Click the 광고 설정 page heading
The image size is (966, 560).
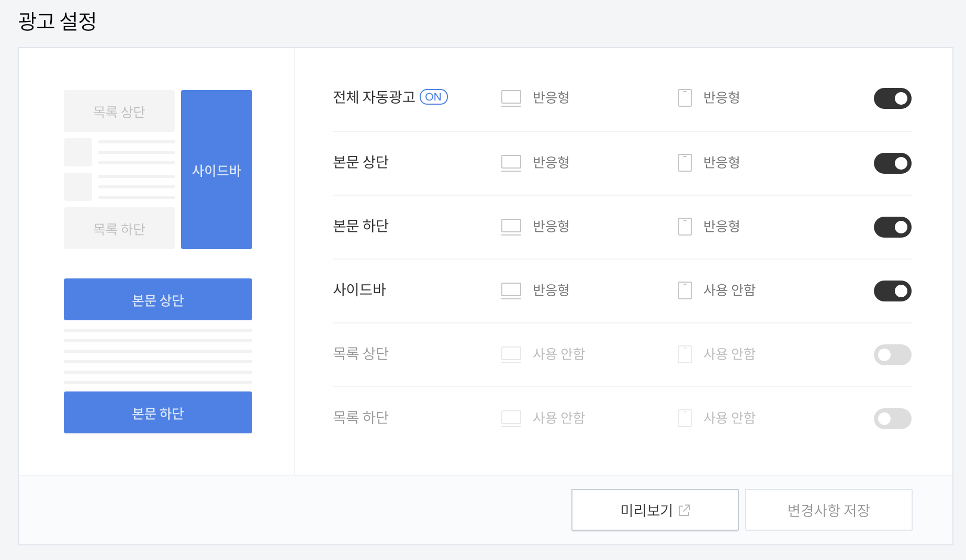tap(57, 21)
